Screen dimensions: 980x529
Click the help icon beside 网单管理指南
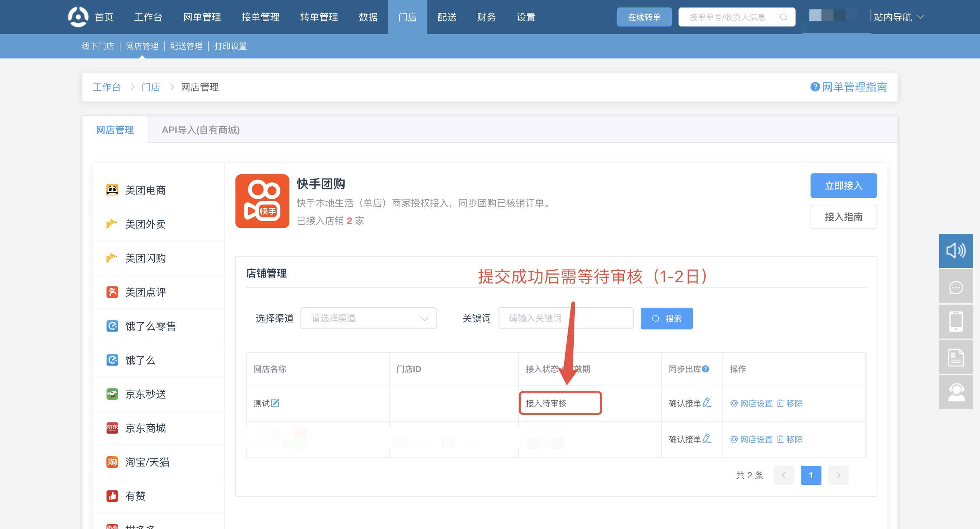(x=815, y=87)
